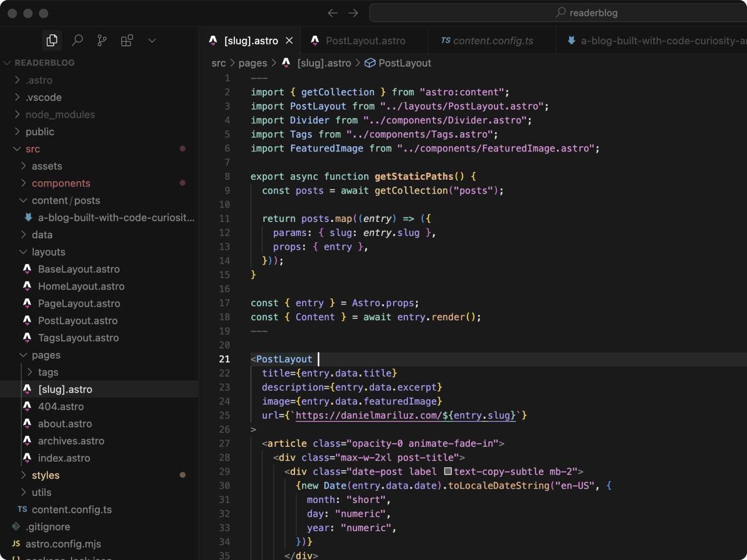Viewport: 747px width, 560px height.
Task: Click the src breadcrumb segment
Action: tap(219, 63)
